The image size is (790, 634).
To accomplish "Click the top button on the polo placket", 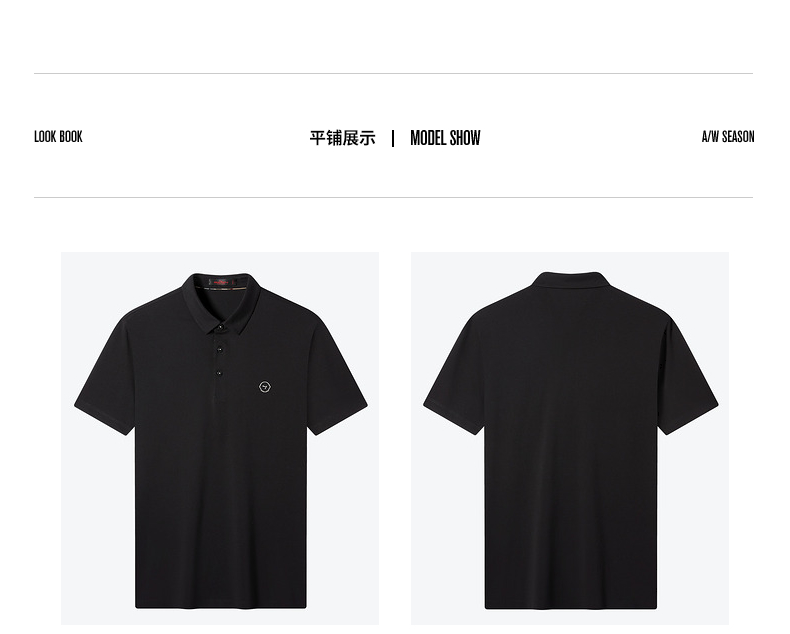I will click(x=220, y=327).
